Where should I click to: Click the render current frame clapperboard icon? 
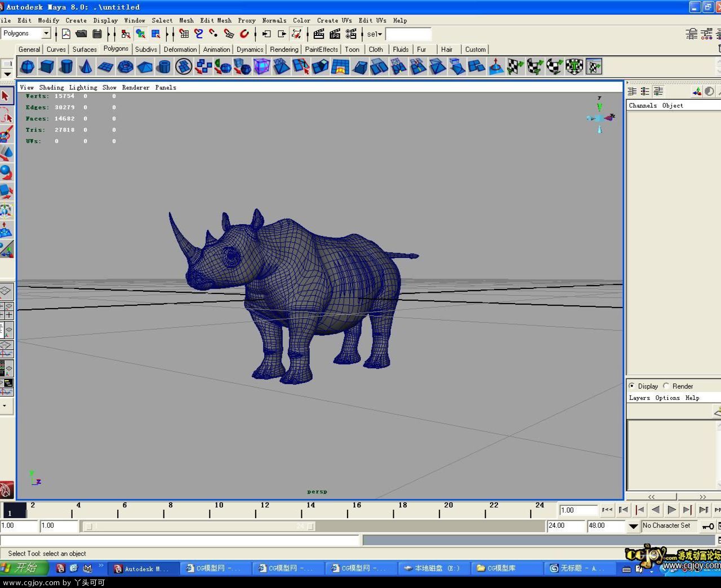[319, 34]
